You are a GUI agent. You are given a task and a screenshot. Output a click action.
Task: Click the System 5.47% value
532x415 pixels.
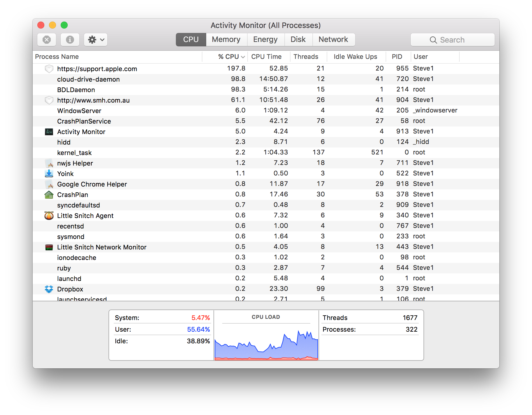coord(201,318)
